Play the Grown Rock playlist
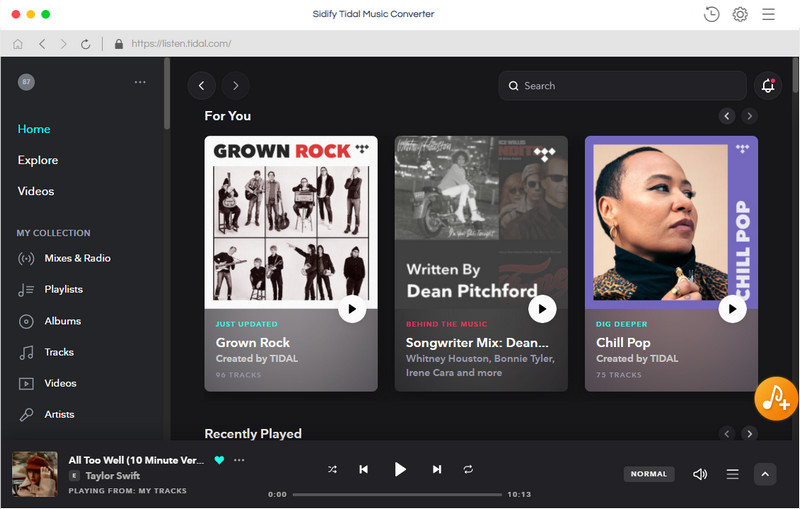The width and height of the screenshot is (800, 509). click(352, 309)
